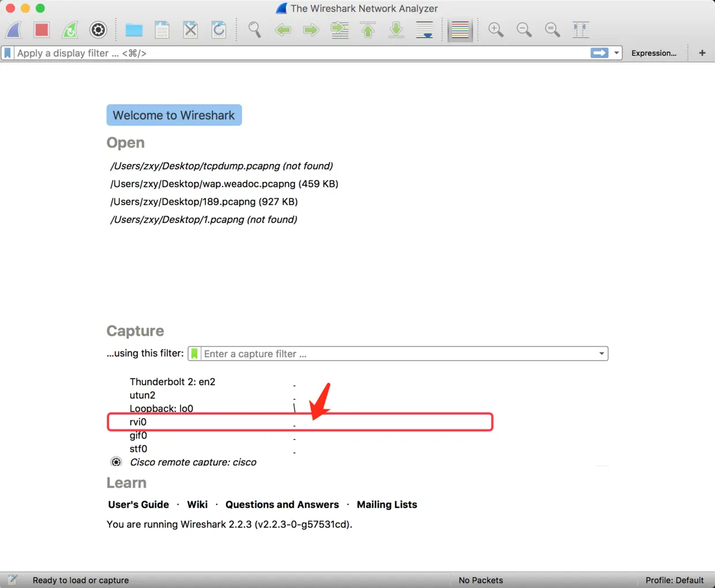Stop capturing packets red square icon

coord(42,29)
